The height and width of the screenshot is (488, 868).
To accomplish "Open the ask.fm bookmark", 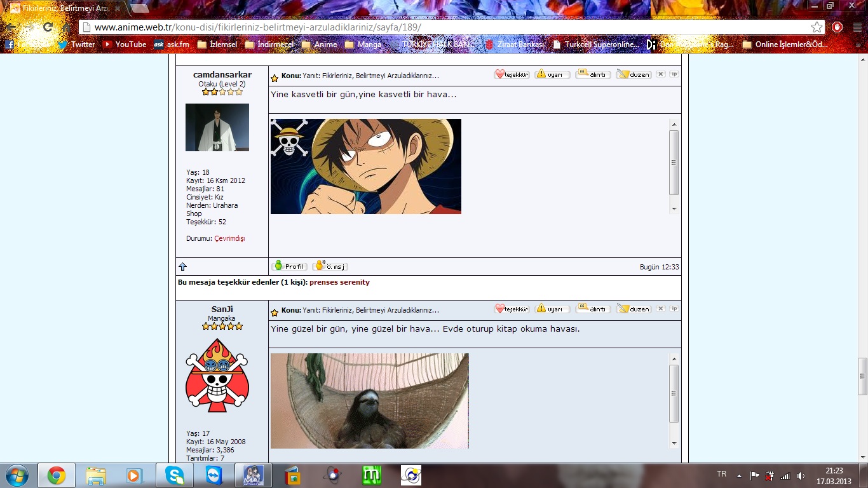I will [x=172, y=44].
